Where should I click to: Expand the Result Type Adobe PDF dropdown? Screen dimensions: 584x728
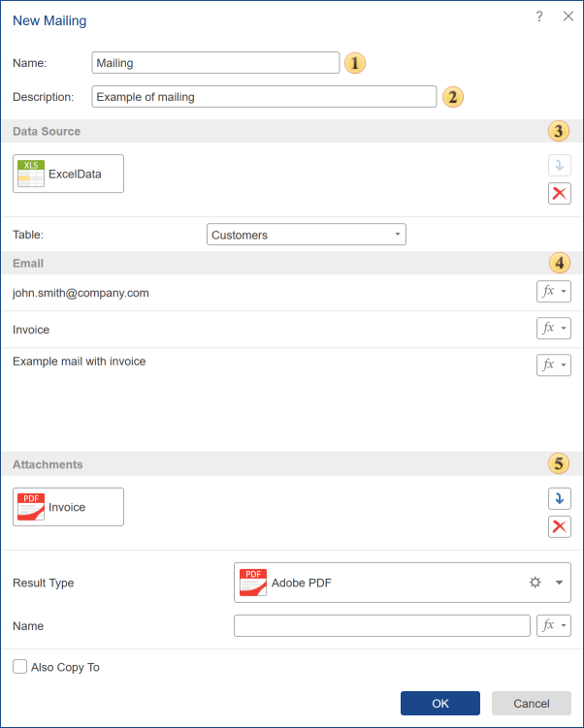pos(559,583)
